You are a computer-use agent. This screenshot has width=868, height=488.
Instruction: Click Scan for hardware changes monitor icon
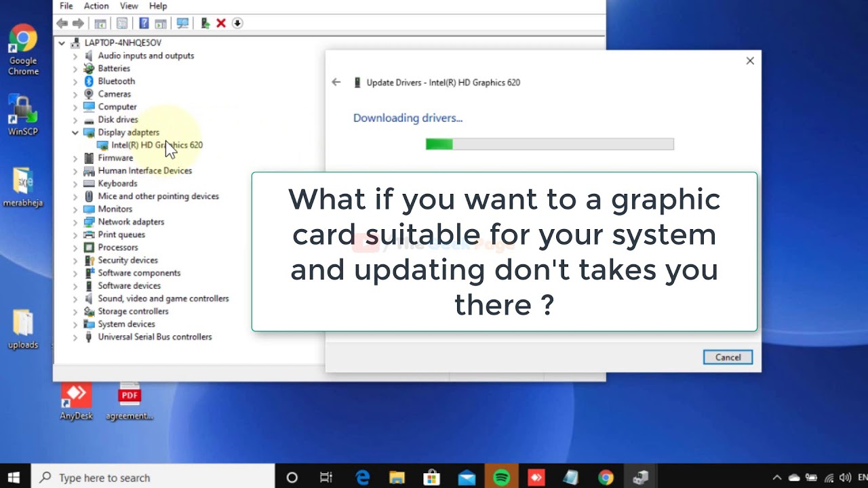pyautogui.click(x=182, y=23)
